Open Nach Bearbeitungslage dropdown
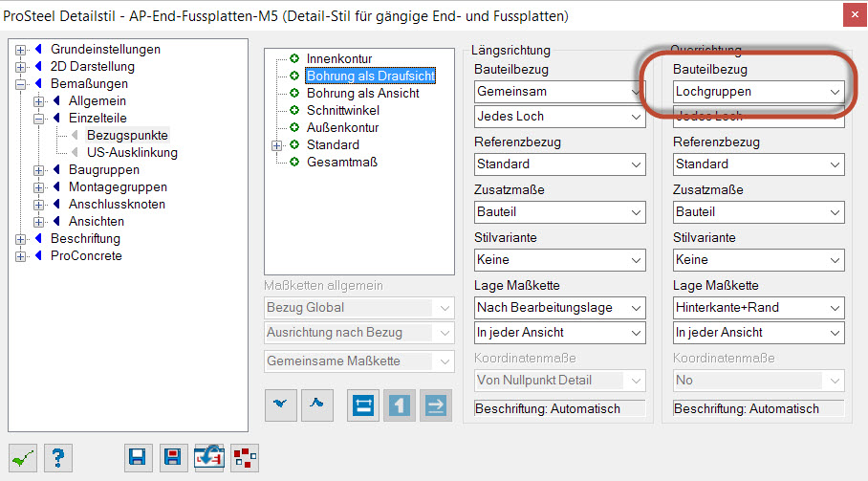Image resolution: width=868 pixels, height=481 pixels. (559, 308)
